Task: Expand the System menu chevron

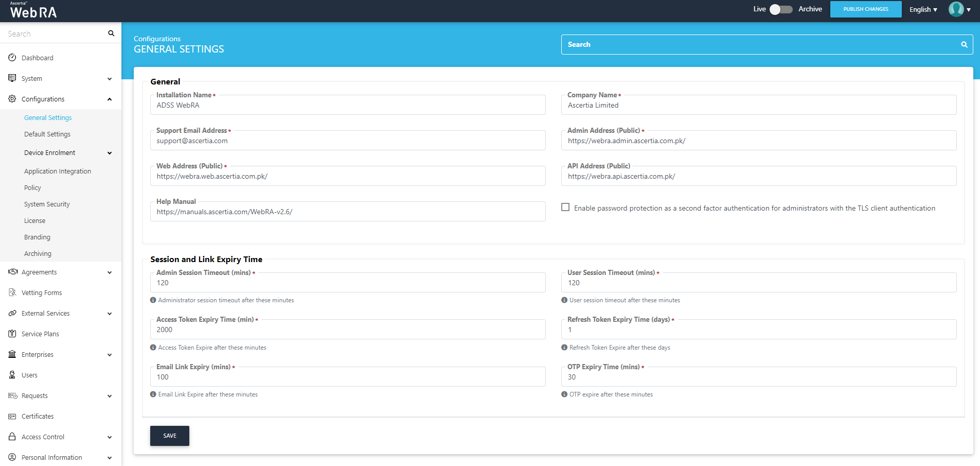Action: tap(110, 79)
